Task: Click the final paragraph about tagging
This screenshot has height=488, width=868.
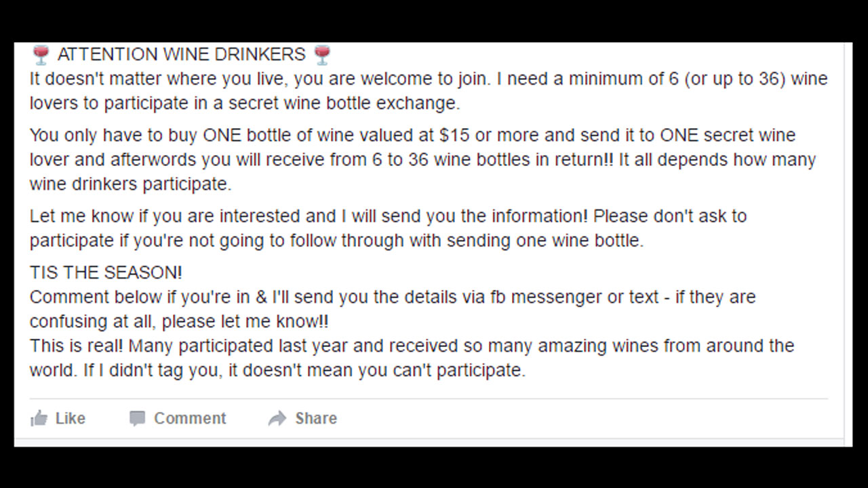Action: 411,358
